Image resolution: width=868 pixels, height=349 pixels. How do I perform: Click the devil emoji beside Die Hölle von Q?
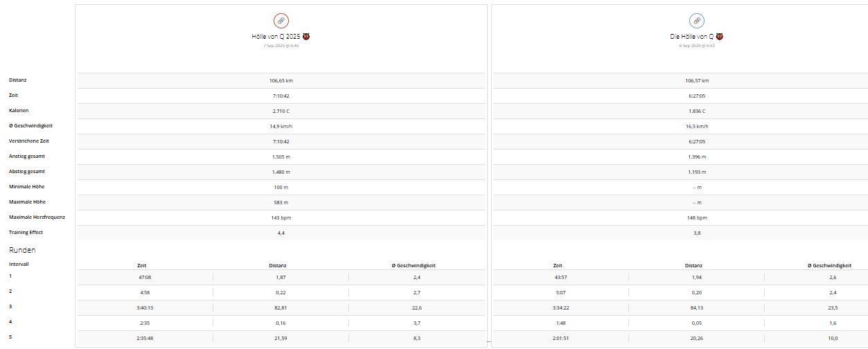click(720, 36)
